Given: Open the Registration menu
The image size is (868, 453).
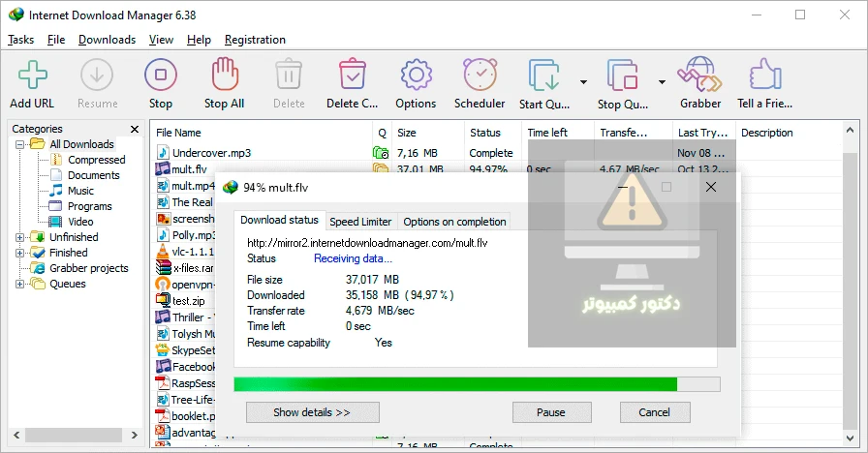Looking at the screenshot, I should point(255,40).
